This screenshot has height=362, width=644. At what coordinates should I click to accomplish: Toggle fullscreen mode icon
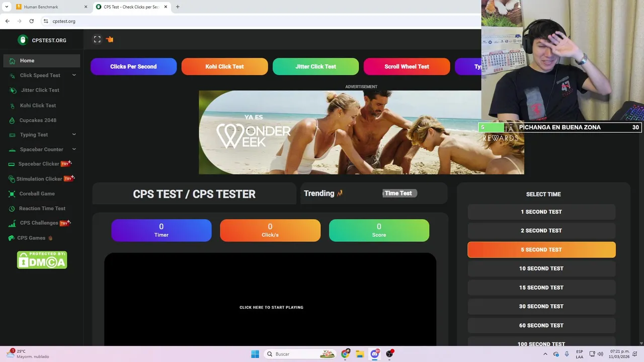(x=97, y=39)
